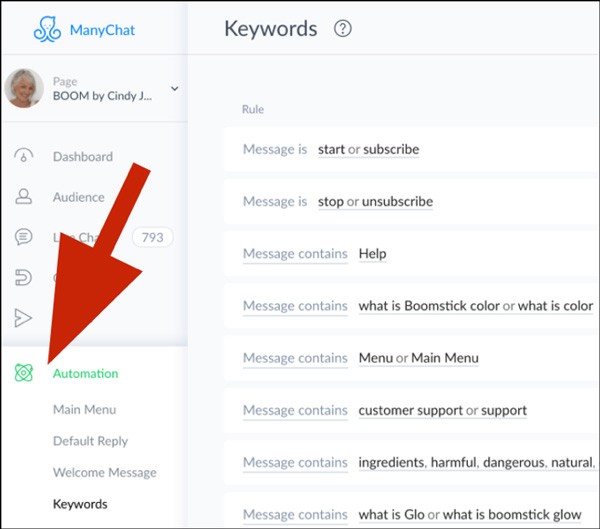Edit 'Menu or Main Menu' keywords

[x=419, y=358]
